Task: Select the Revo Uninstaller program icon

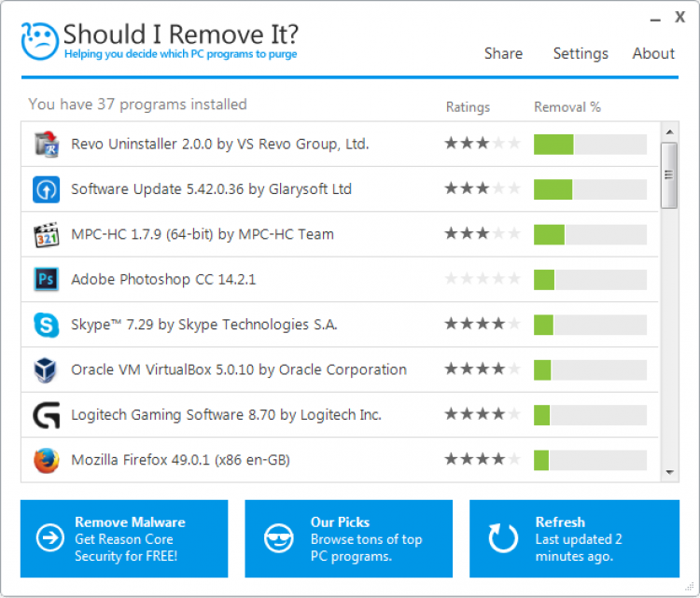Action: [47, 145]
